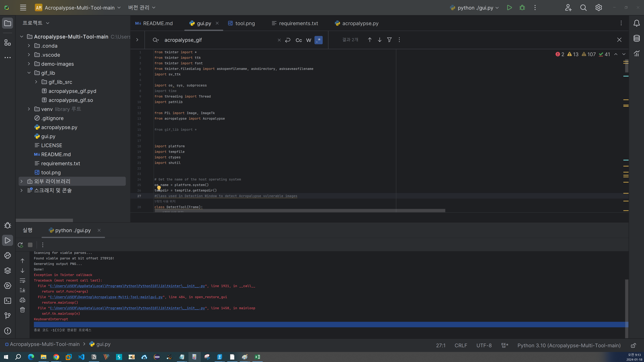
Task: Open the Python Console tool window
Action: pos(8,255)
